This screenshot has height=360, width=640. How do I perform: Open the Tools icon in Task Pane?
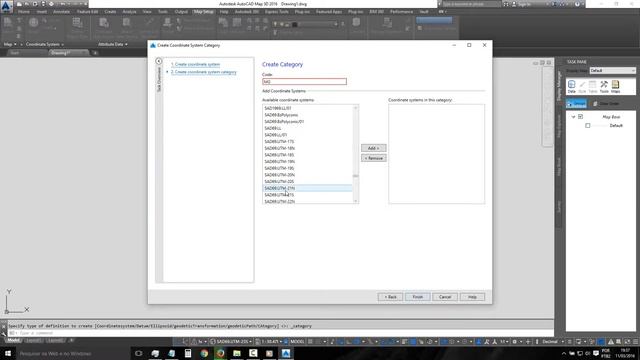(x=604, y=87)
